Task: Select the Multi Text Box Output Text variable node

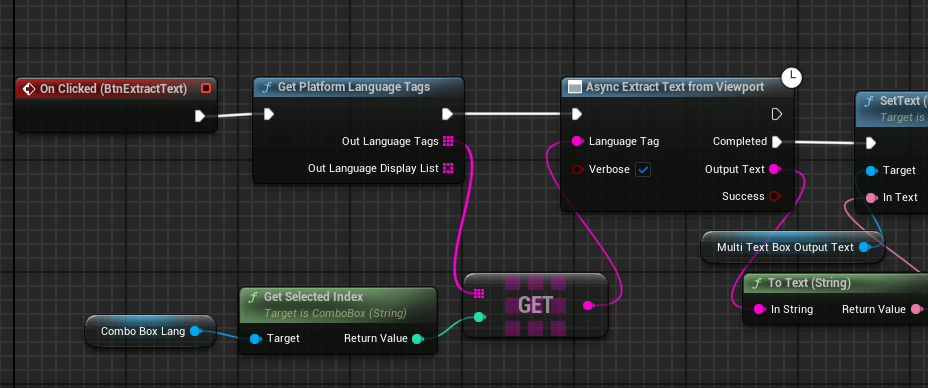Action: click(x=792, y=247)
